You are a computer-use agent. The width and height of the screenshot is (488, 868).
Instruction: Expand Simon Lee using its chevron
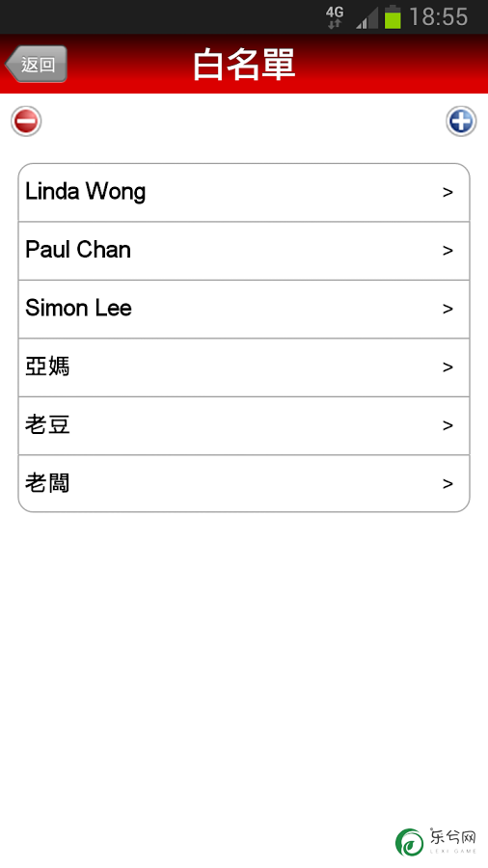pyautogui.click(x=447, y=309)
